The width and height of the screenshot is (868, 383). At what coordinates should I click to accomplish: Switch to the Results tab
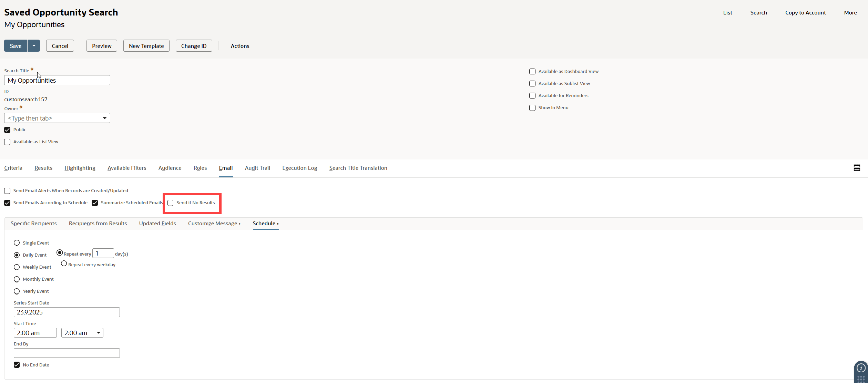tap(43, 168)
